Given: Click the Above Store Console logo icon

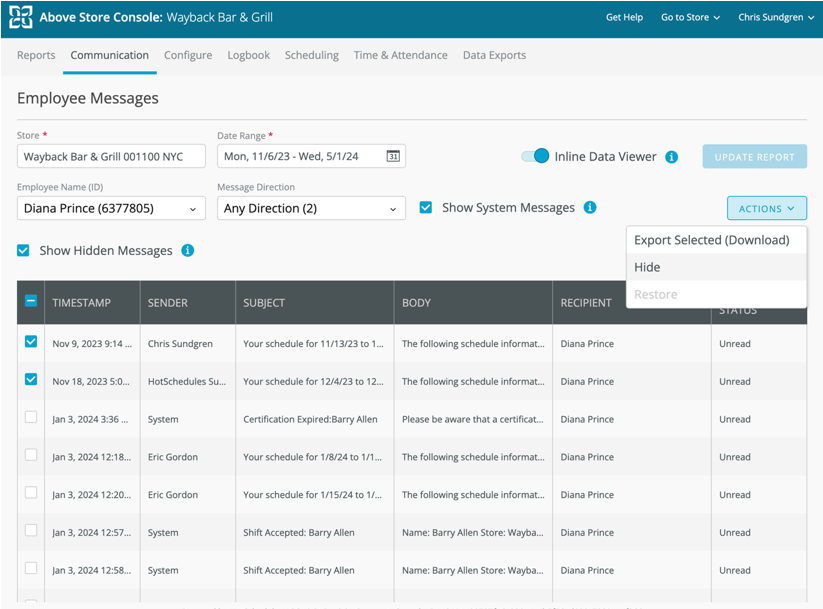Looking at the screenshot, I should tap(20, 17).
